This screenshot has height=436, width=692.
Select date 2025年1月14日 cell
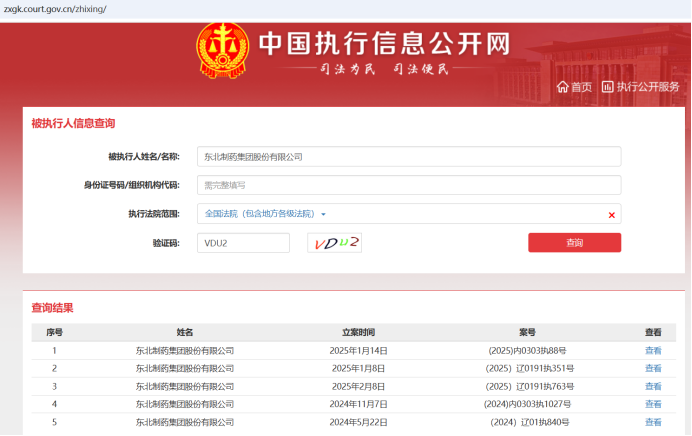[358, 351]
